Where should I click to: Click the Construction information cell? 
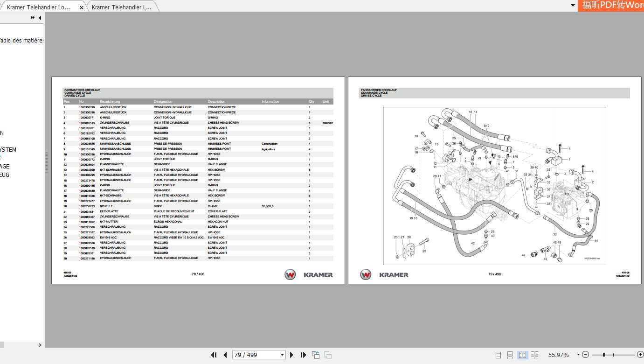point(270,144)
